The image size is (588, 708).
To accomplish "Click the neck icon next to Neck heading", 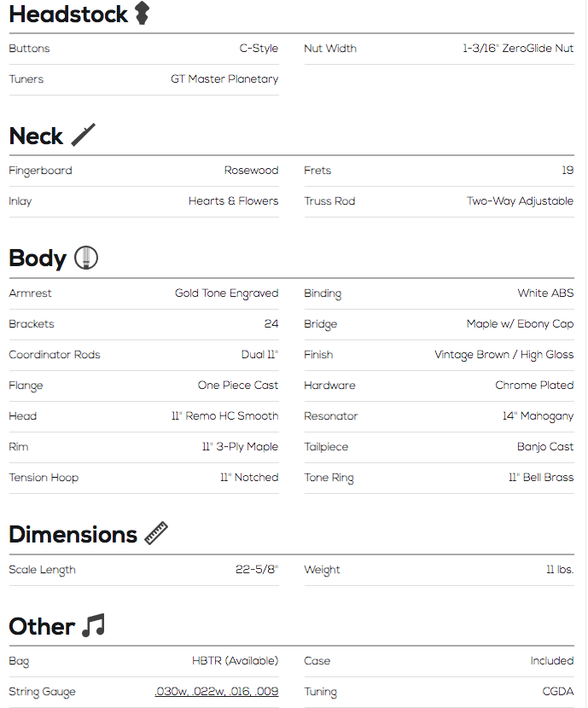I will point(83,135).
